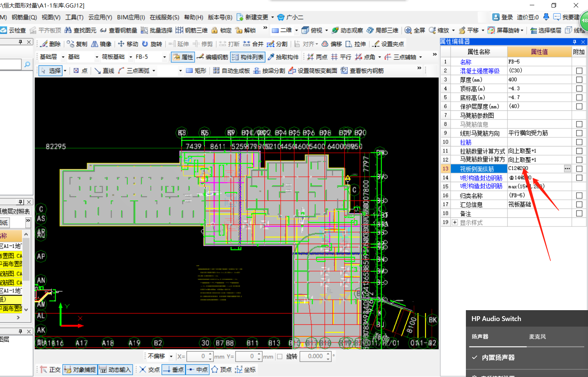This screenshot has height=377, width=588.
Task: Toggle 局部三维 local 3D view
Action: (382, 30)
